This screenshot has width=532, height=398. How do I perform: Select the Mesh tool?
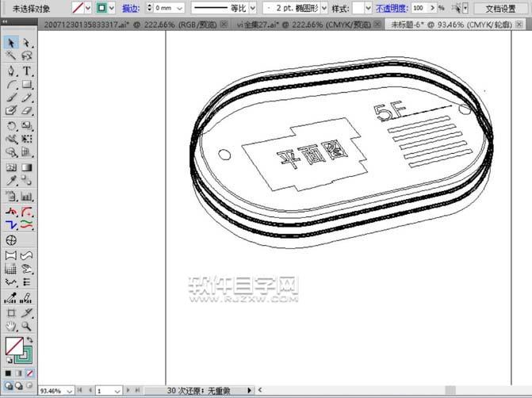point(11,167)
